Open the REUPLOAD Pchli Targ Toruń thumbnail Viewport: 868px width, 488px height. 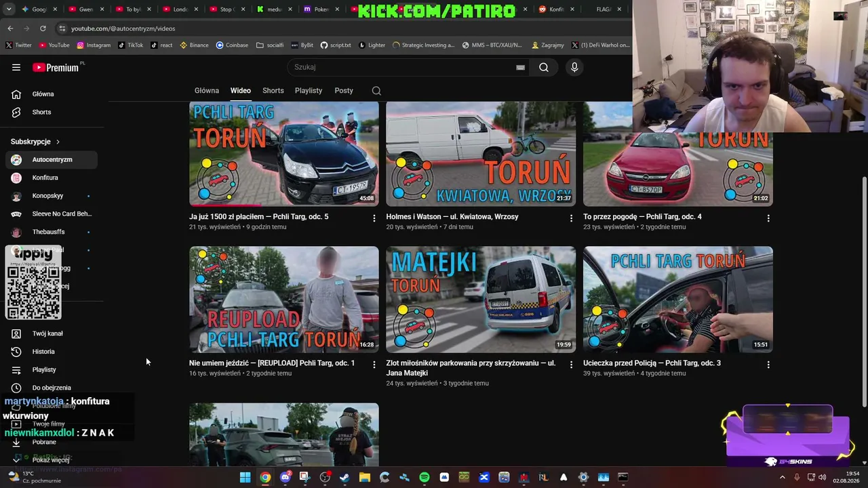(x=284, y=299)
